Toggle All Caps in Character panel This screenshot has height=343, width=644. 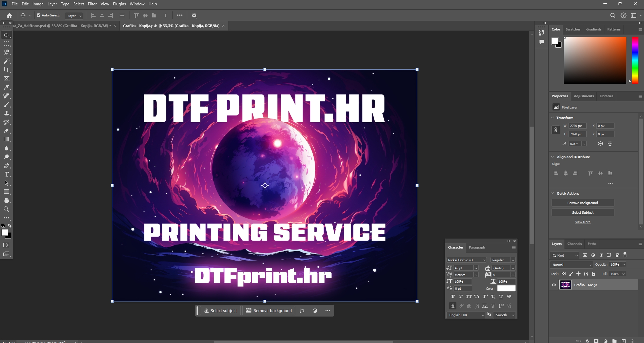coord(469,296)
